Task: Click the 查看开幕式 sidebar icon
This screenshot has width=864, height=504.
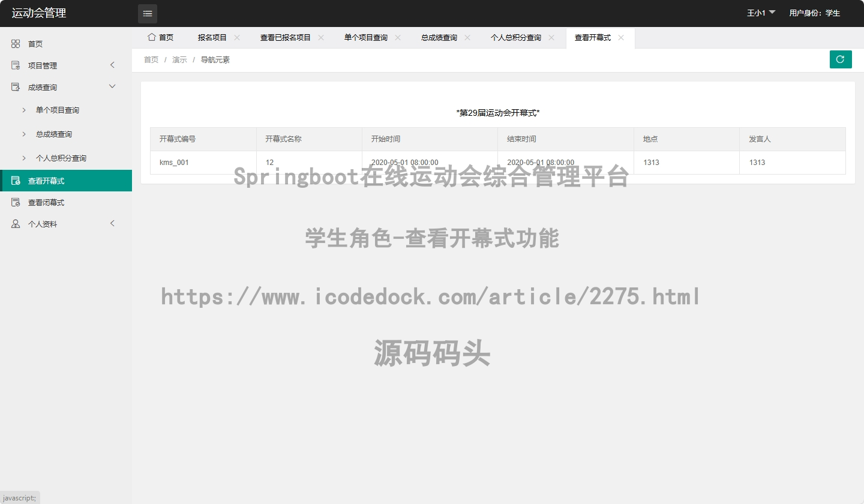Action: (x=16, y=181)
